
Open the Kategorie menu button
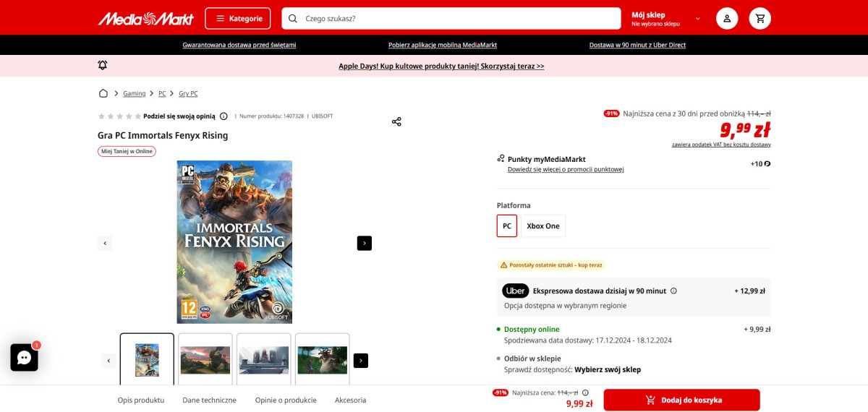click(238, 18)
